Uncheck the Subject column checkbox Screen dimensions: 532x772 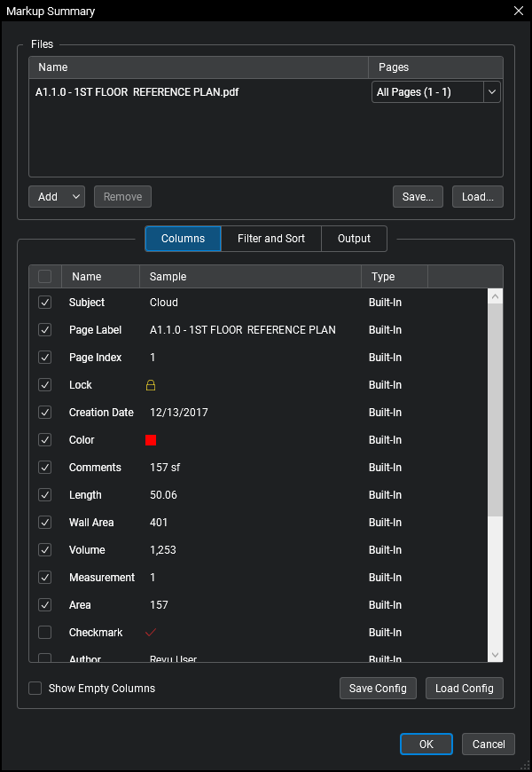(x=45, y=303)
